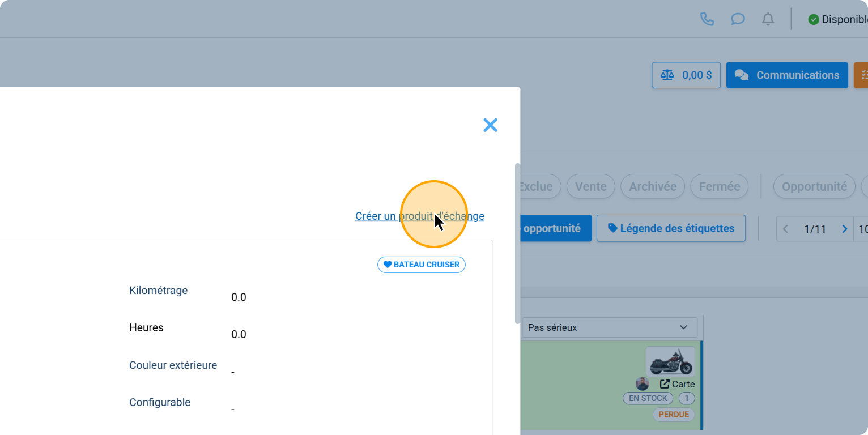Viewport: 868px width, 435px height.
Task: Click the Créer un produit d'échange link
Action: (419, 216)
